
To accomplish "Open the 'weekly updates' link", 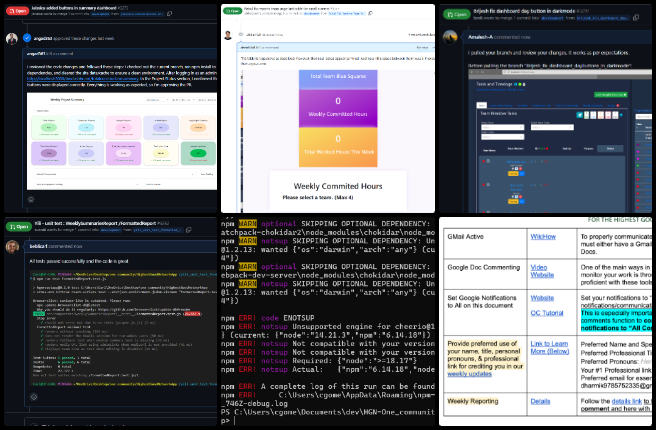I will tap(469, 374).
